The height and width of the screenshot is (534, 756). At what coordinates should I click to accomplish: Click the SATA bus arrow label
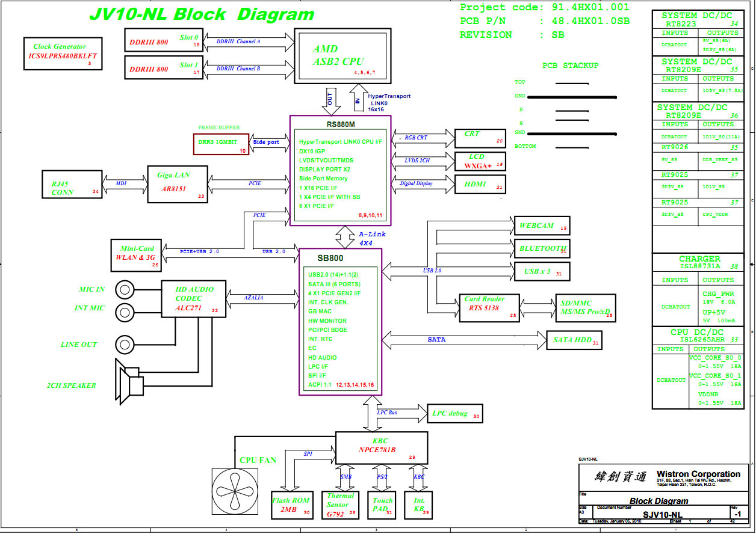(436, 340)
